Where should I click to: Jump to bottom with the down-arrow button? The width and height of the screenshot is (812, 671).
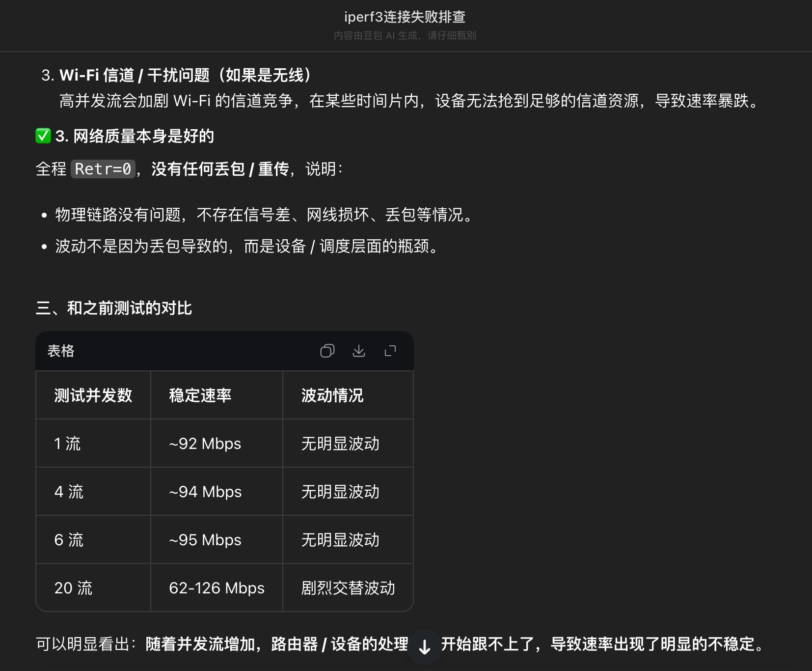tap(425, 647)
